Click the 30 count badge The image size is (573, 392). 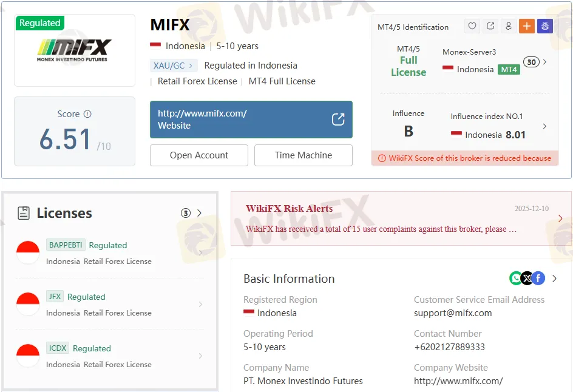point(531,62)
